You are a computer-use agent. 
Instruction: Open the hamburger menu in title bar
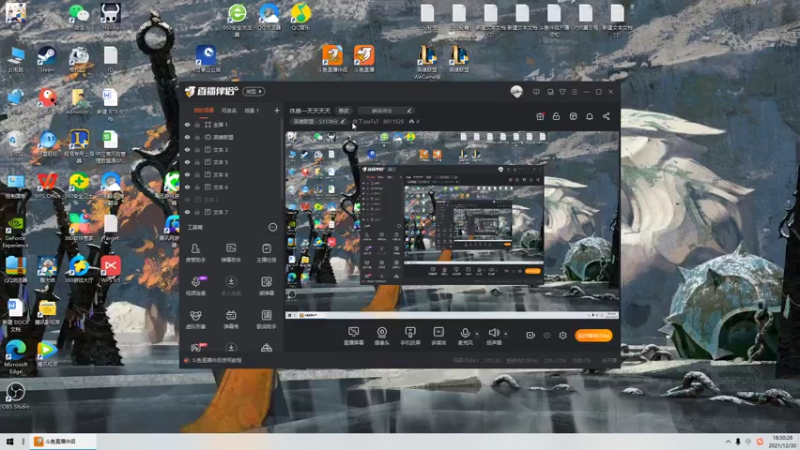tap(574, 92)
